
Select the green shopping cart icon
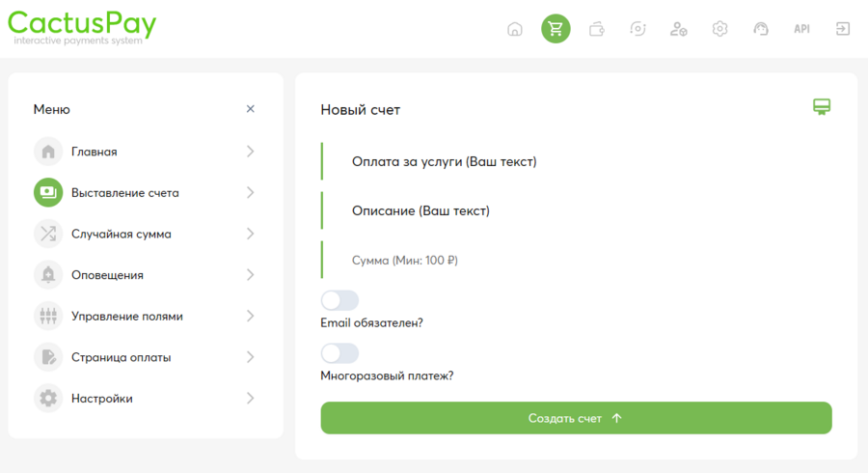click(x=556, y=29)
